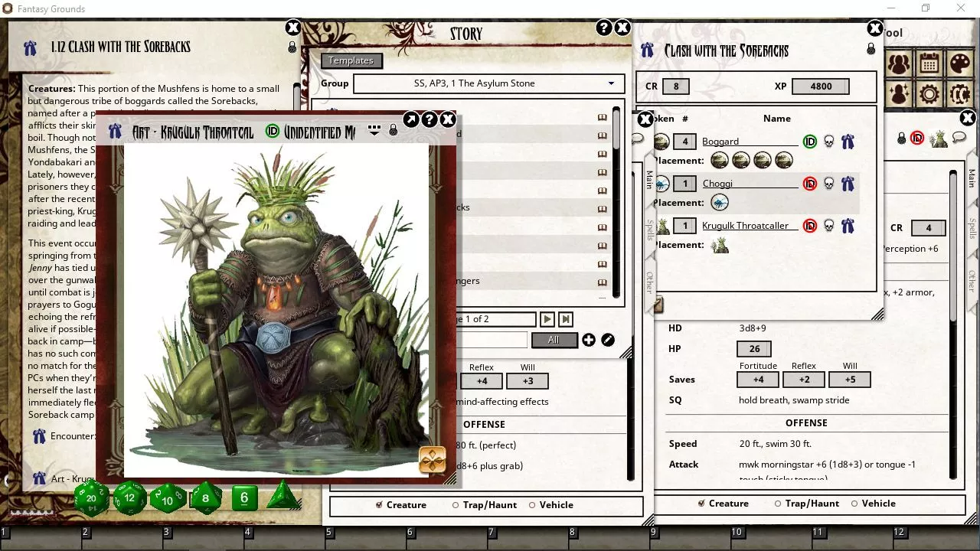Switch to the Other tab of NPC sheet

point(972,281)
